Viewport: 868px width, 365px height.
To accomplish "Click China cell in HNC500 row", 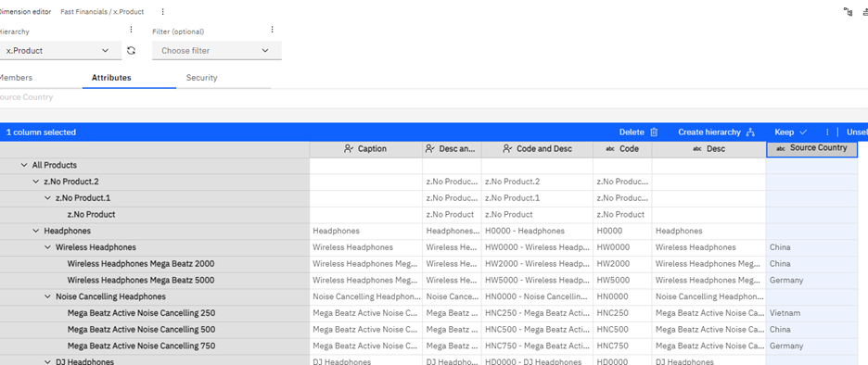I will click(811, 330).
